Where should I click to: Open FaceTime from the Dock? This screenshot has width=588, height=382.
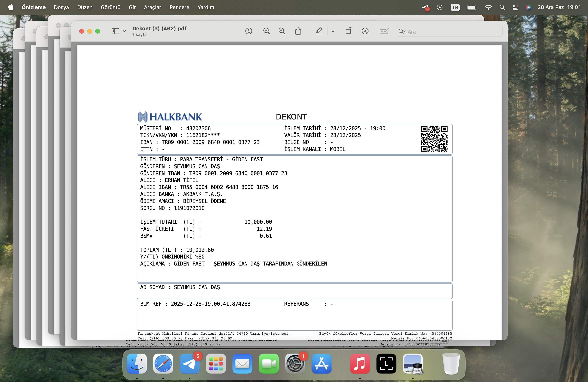tap(269, 363)
